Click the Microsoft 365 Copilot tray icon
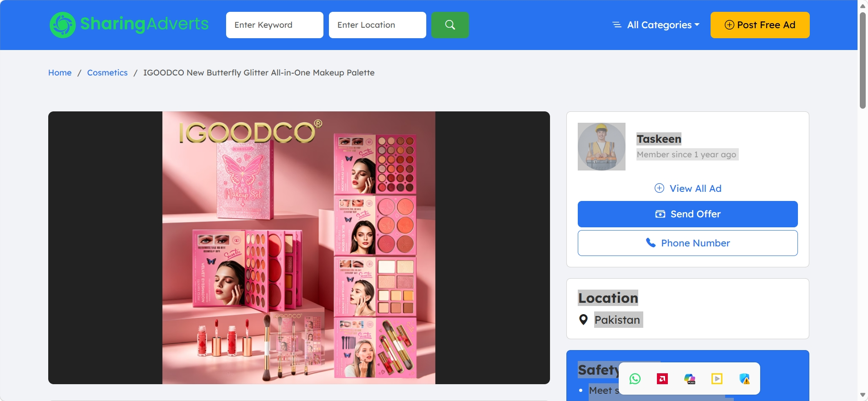This screenshot has height=401, width=868. pyautogui.click(x=690, y=379)
